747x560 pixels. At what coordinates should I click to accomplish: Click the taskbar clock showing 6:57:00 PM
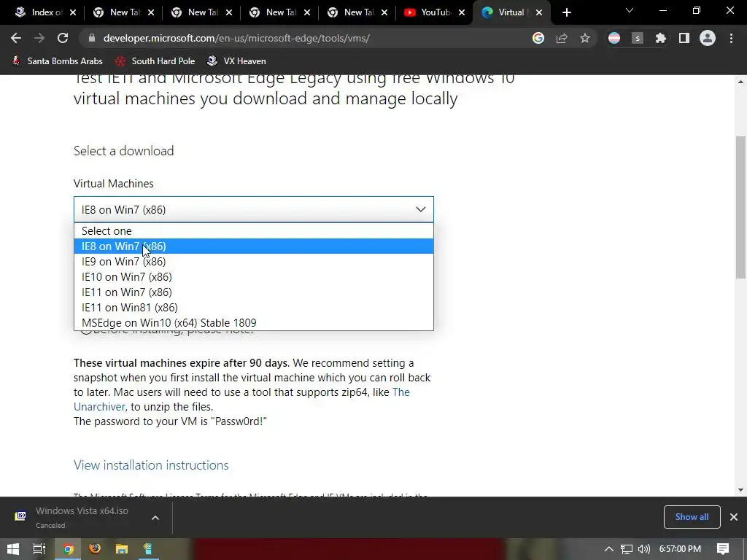(x=680, y=549)
